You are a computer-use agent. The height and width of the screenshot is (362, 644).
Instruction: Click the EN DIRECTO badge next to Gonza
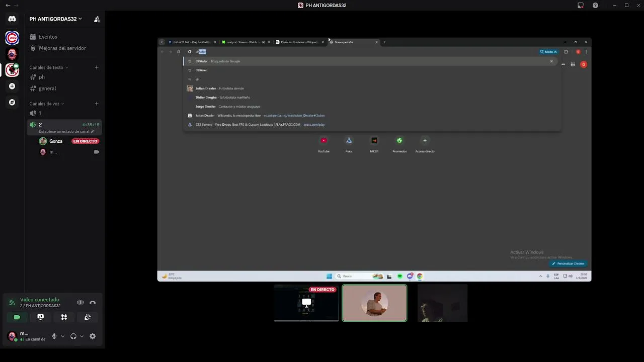85,141
